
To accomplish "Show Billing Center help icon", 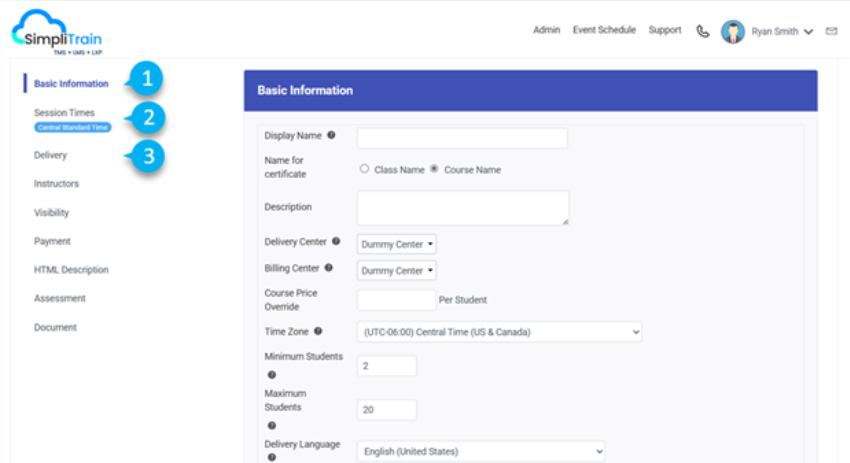I will [329, 267].
